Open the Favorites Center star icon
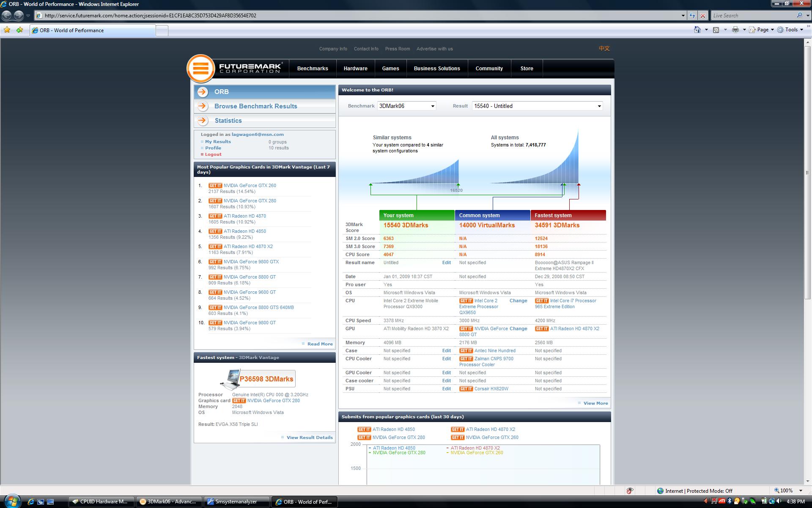Image resolution: width=812 pixels, height=508 pixels. click(7, 30)
